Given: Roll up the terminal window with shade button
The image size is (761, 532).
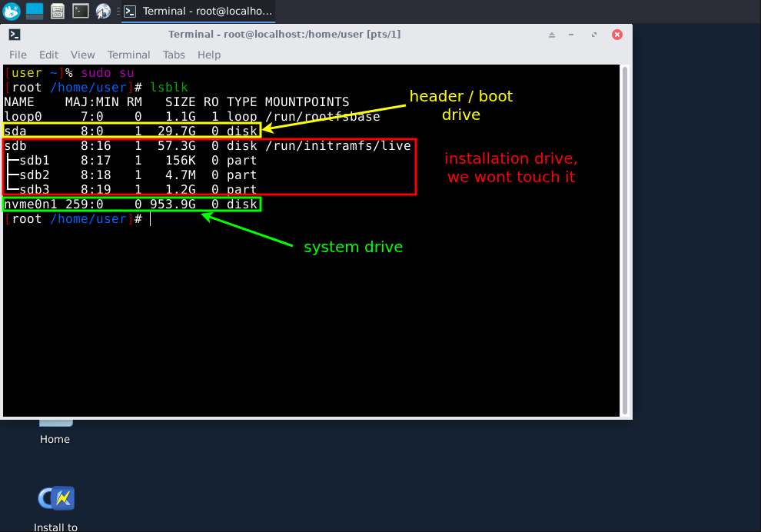Looking at the screenshot, I should [551, 35].
